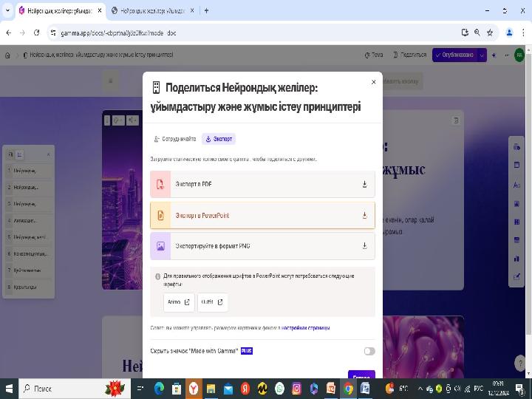Toggle Hide 'Made with Gamma' badge switch

click(369, 351)
